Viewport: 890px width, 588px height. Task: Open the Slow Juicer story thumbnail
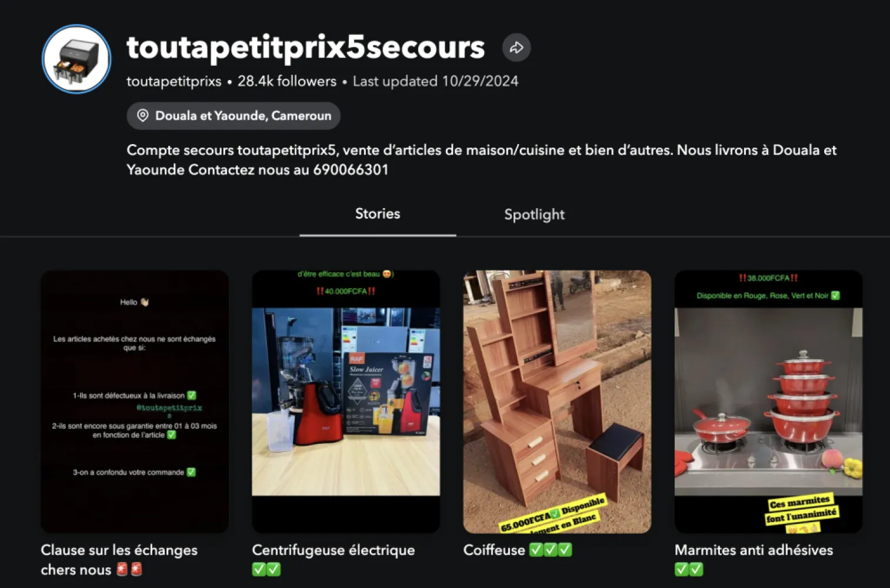(x=346, y=402)
